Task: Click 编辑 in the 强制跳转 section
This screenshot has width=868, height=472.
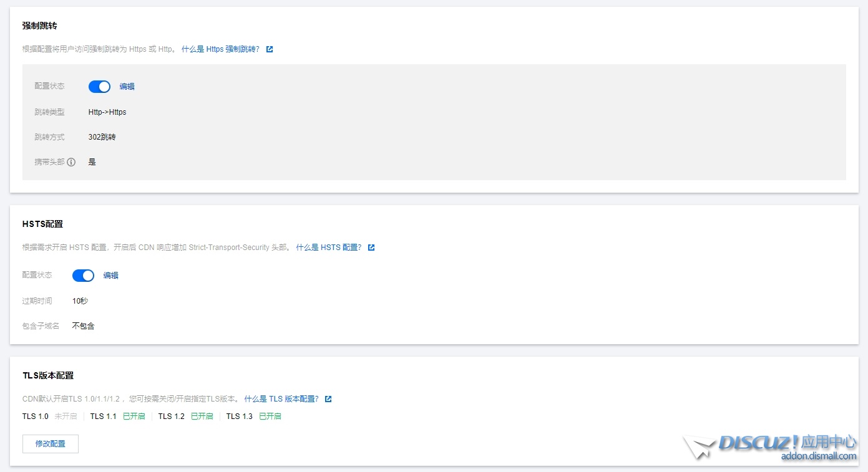Action: (x=127, y=87)
